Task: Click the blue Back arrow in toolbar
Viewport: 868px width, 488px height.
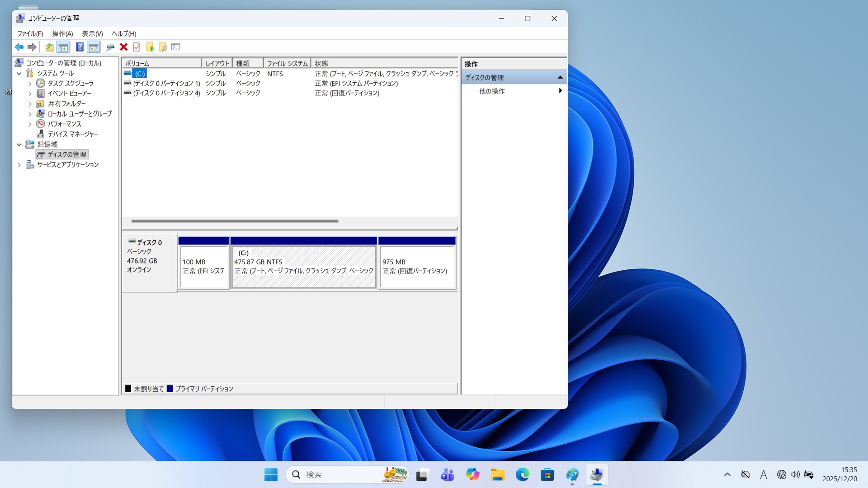Action: click(x=19, y=47)
